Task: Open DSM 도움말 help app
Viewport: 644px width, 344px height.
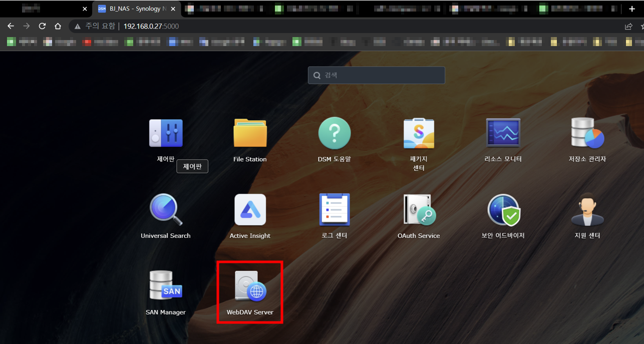Action: [335, 133]
